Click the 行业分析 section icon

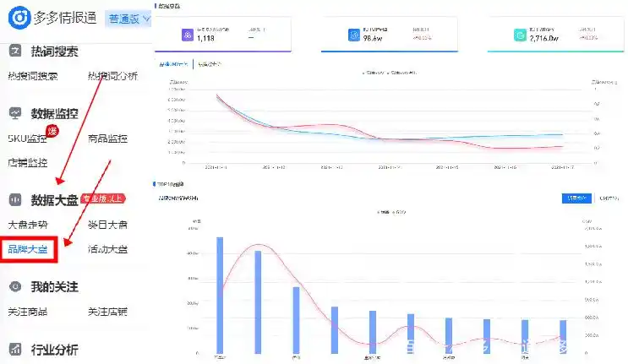pyautogui.click(x=15, y=350)
